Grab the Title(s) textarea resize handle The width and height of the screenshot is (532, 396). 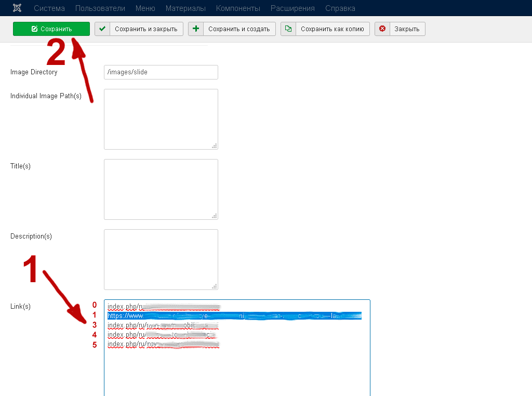[214, 216]
